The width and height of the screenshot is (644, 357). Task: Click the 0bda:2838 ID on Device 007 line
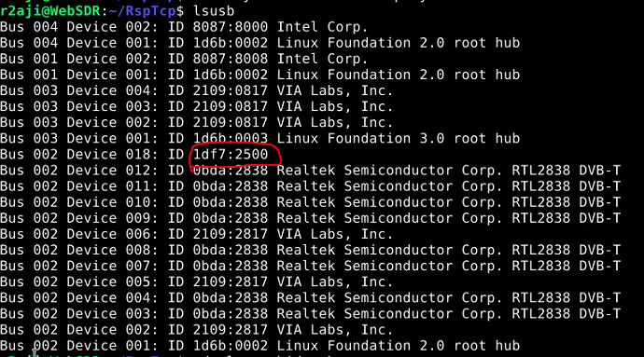click(230, 266)
